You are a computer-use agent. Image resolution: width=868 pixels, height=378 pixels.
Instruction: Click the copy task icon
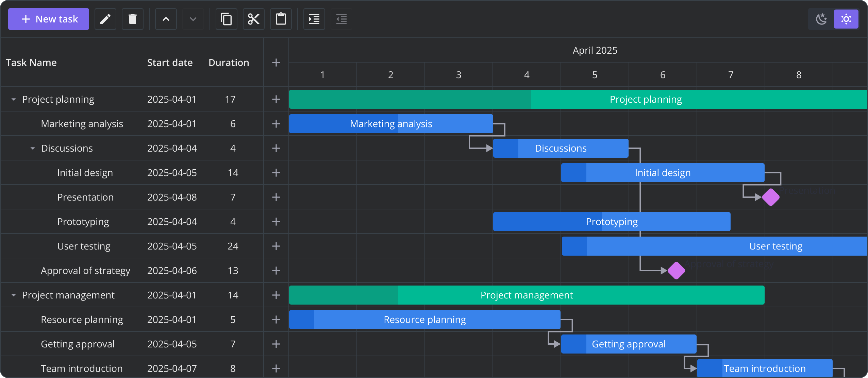pyautogui.click(x=227, y=19)
